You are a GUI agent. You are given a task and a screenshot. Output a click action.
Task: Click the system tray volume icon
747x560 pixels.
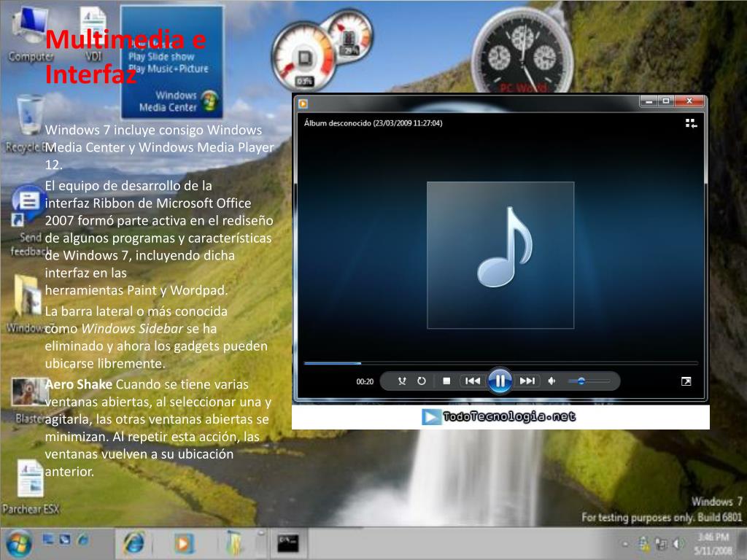(678, 543)
